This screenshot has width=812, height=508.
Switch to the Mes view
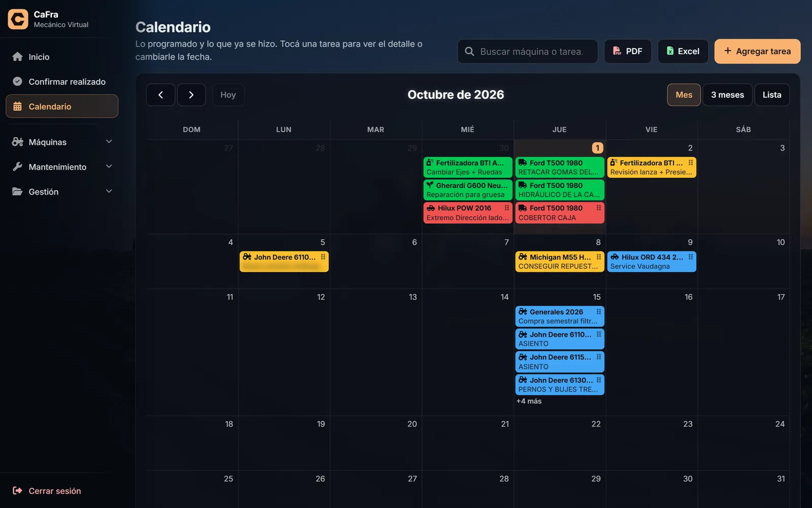point(684,95)
